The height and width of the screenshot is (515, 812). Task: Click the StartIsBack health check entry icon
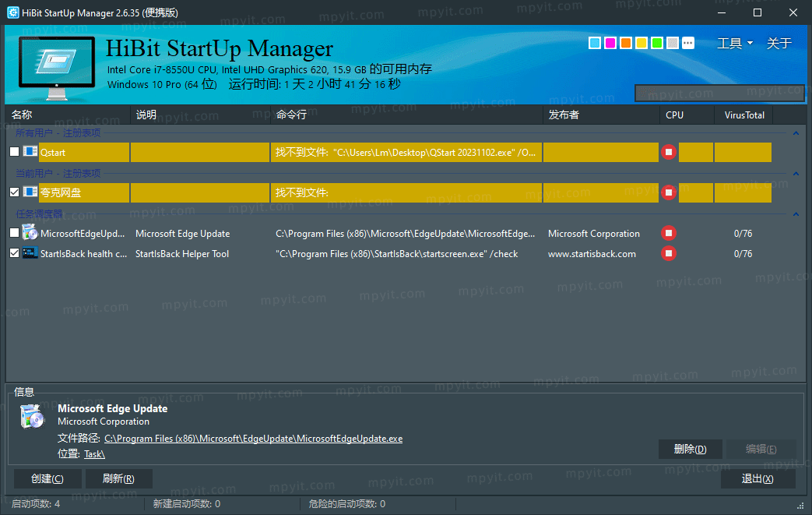coord(30,253)
